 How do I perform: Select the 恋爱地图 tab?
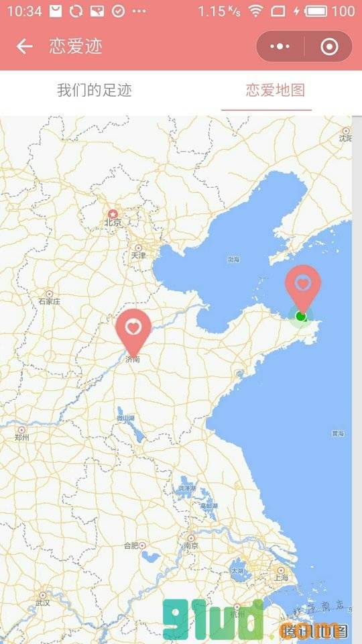pyautogui.click(x=276, y=91)
